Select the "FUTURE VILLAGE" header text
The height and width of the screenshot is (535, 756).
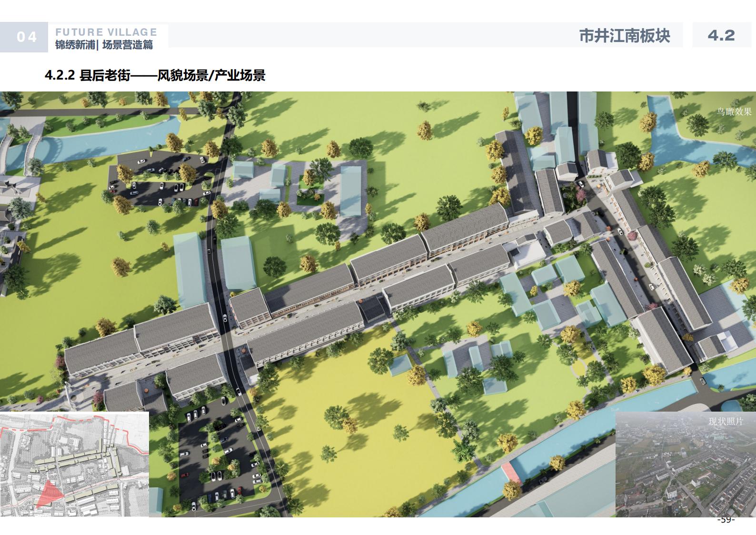(x=106, y=32)
